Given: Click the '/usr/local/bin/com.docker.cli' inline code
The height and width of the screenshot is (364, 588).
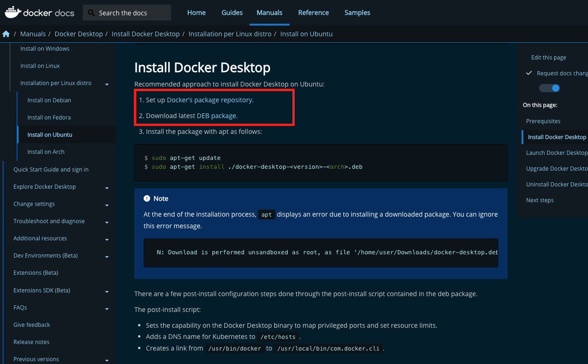Looking at the screenshot, I should tap(329, 349).
